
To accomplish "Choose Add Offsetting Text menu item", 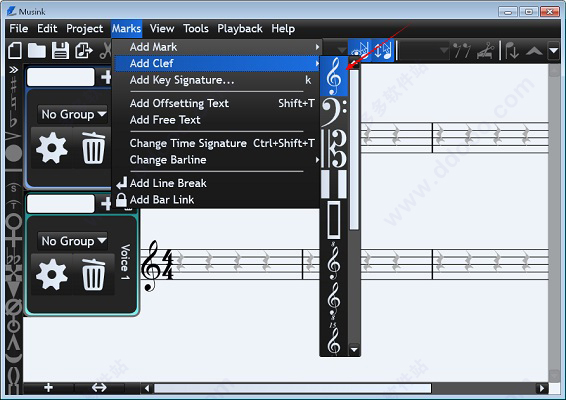I will [x=218, y=103].
